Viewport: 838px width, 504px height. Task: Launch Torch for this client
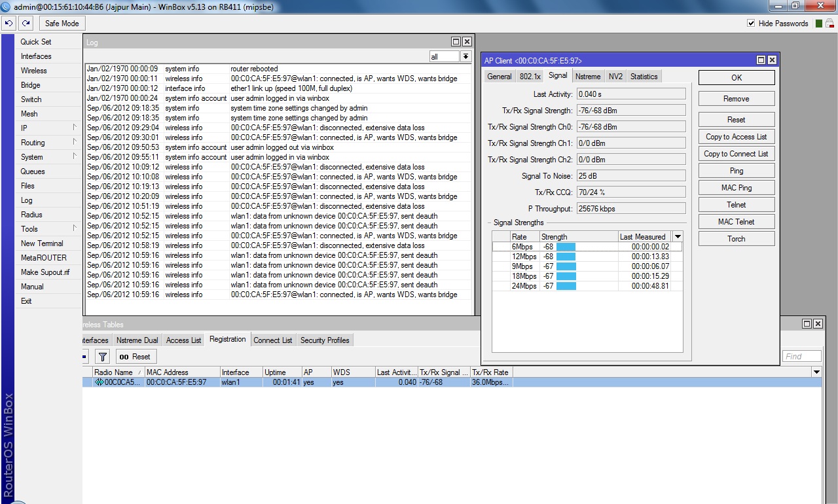(x=737, y=239)
